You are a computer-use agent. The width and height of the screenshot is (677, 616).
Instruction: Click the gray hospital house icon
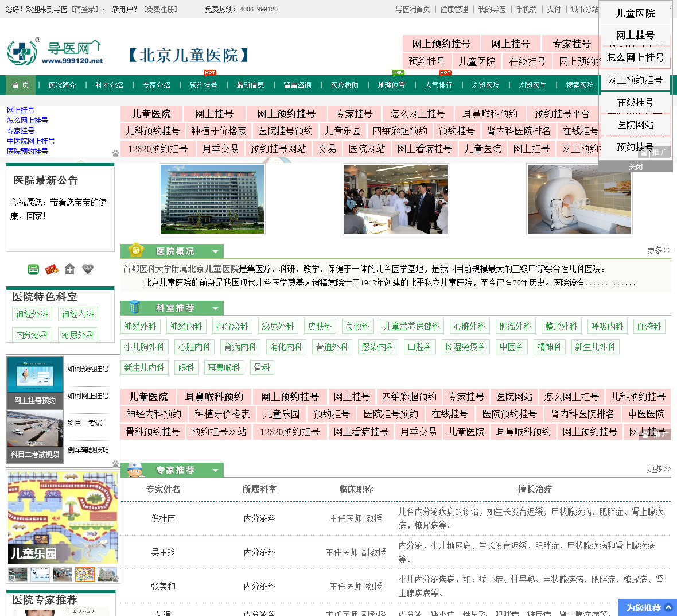69,269
